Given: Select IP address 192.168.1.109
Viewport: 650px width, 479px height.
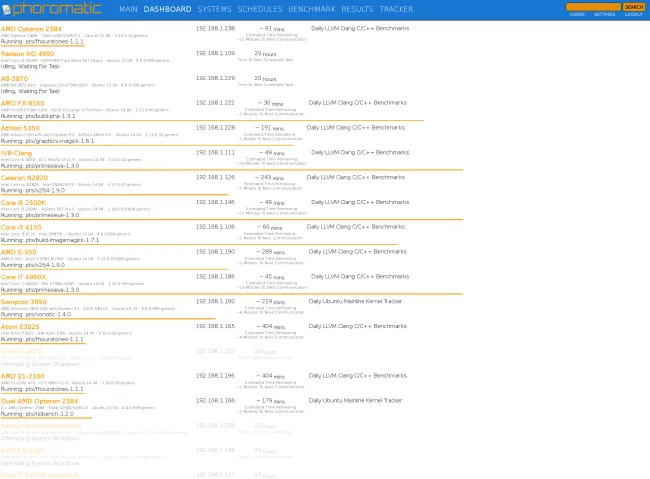Looking at the screenshot, I should pos(215,53).
